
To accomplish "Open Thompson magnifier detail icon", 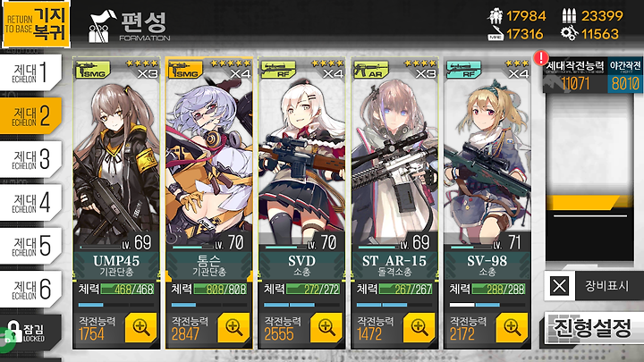I will coord(233,327).
